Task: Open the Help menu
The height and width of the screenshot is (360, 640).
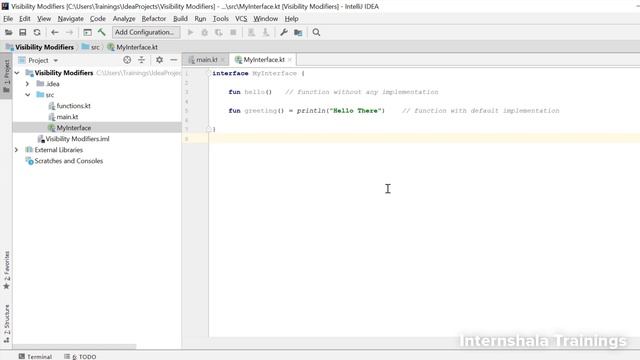Action: click(x=291, y=19)
